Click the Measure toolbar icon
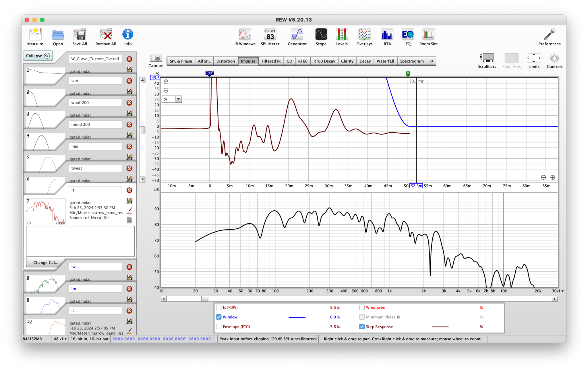Image resolution: width=588 pixels, height=371 pixels. click(35, 37)
